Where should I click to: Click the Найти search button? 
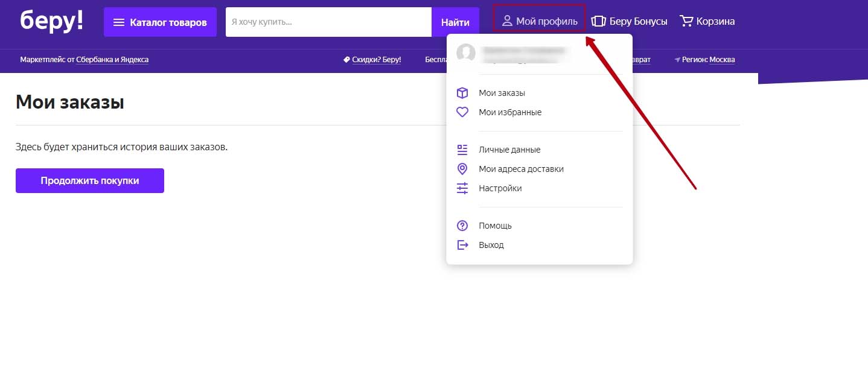455,22
